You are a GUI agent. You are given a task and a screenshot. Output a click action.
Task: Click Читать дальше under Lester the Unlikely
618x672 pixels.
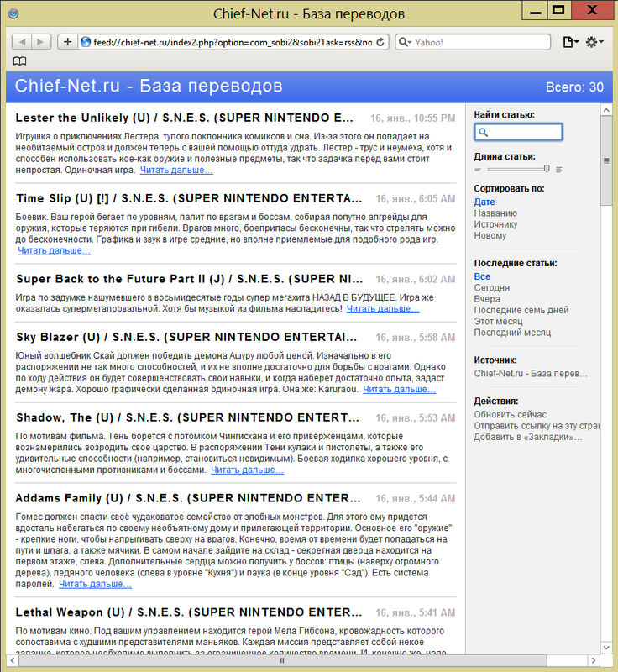tap(176, 171)
